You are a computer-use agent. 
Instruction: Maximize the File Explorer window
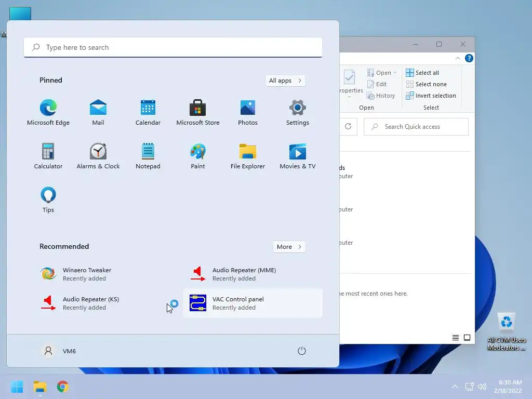(x=439, y=44)
